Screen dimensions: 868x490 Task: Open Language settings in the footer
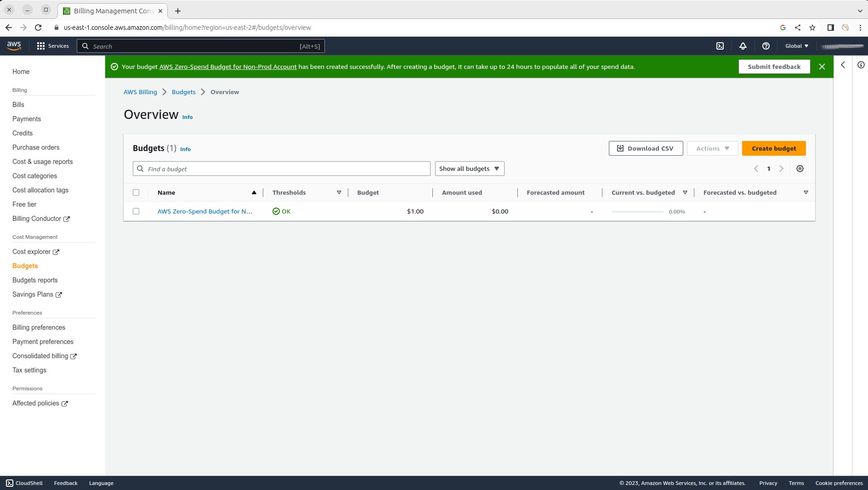(101, 483)
